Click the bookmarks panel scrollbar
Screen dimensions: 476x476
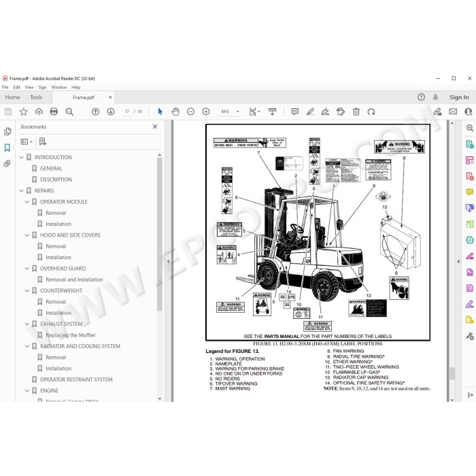pyautogui.click(x=160, y=234)
